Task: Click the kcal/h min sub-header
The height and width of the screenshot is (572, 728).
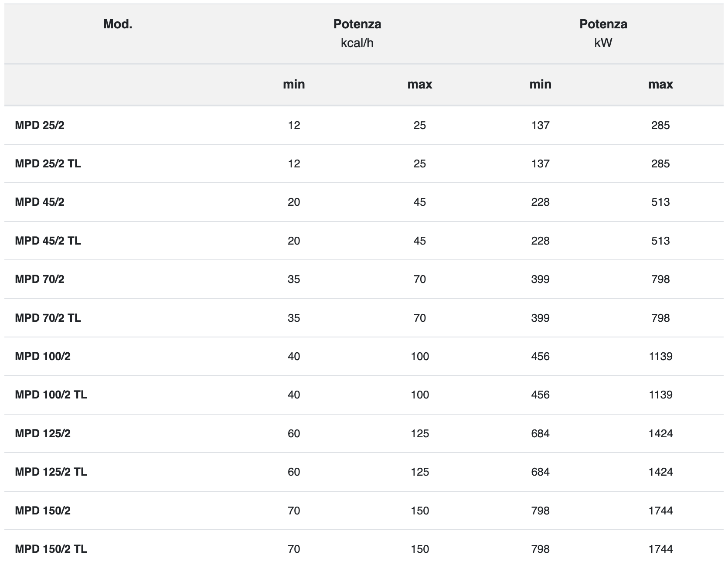Action: tap(294, 85)
